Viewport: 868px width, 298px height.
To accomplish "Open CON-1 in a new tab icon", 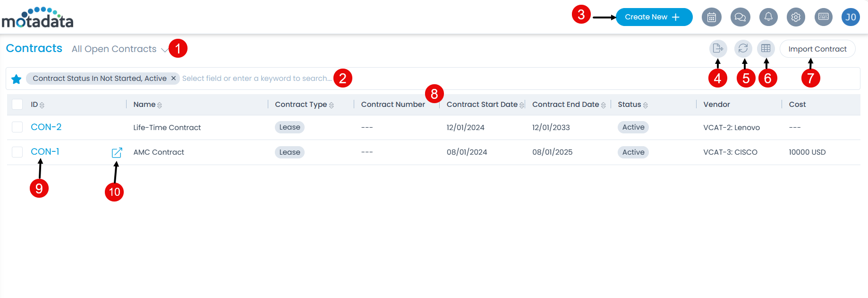I will point(117,152).
